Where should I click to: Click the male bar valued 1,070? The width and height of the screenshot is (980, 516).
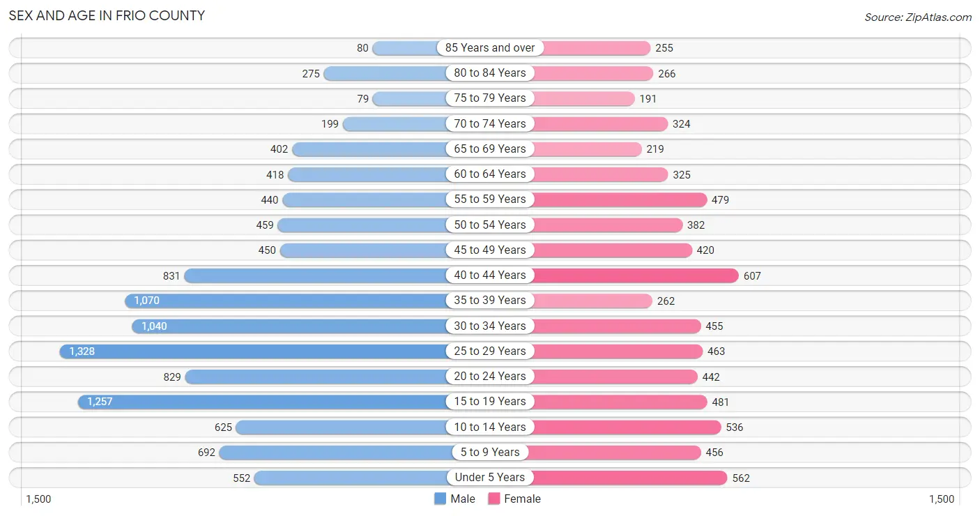click(307, 301)
